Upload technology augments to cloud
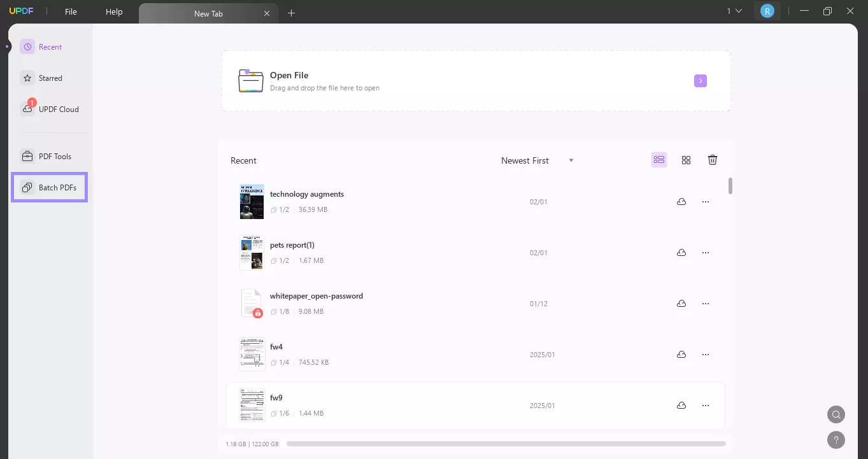 point(681,202)
